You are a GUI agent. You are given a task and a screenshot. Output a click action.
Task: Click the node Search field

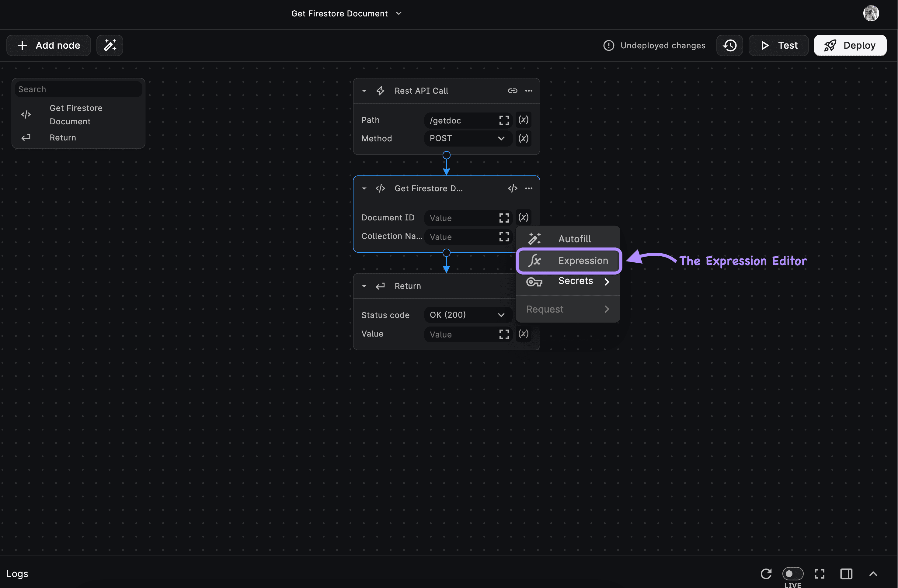click(x=78, y=89)
